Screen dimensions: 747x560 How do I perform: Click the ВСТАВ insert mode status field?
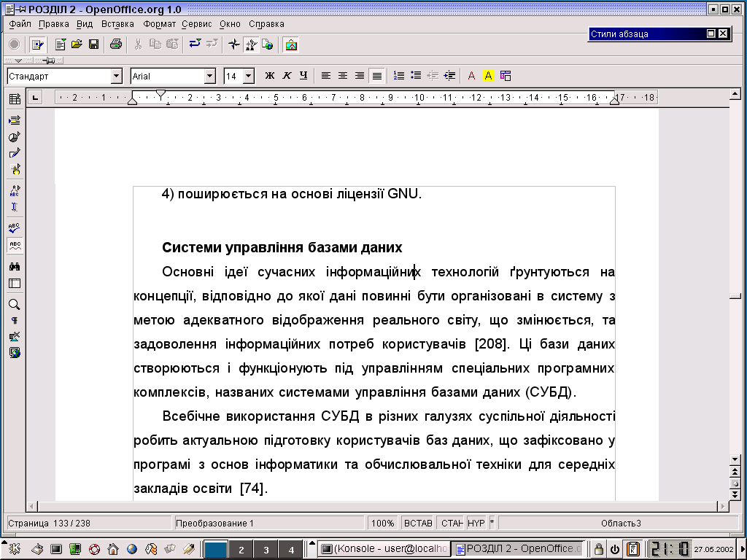click(418, 523)
